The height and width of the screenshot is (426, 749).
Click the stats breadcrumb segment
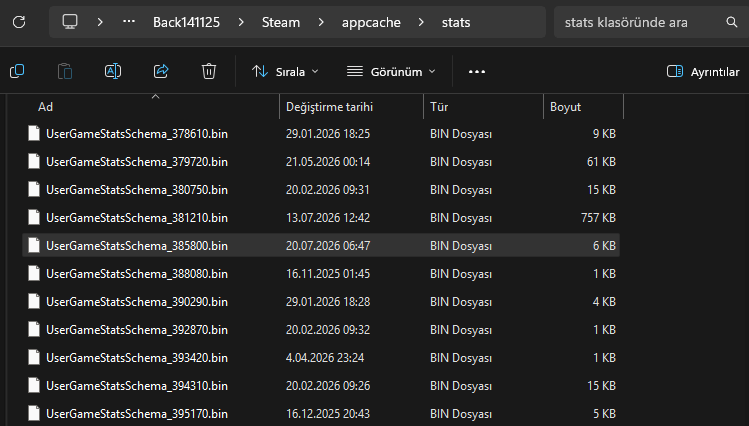click(x=456, y=22)
